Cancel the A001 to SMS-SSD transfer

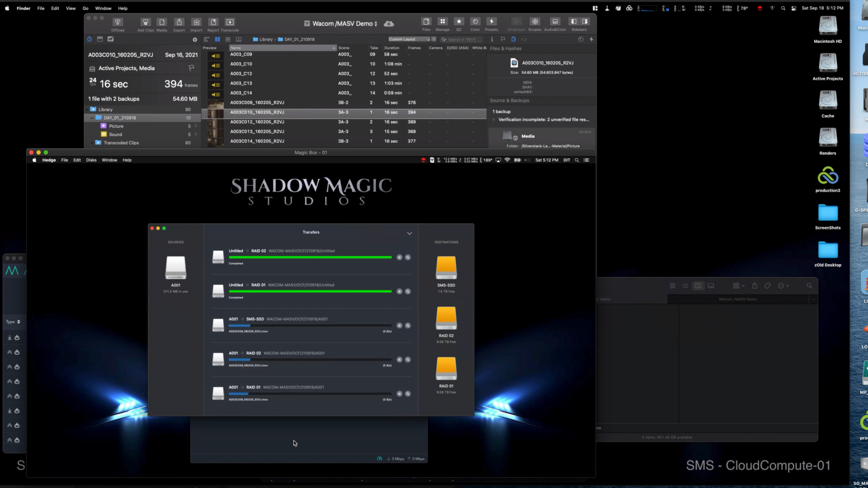click(x=399, y=325)
